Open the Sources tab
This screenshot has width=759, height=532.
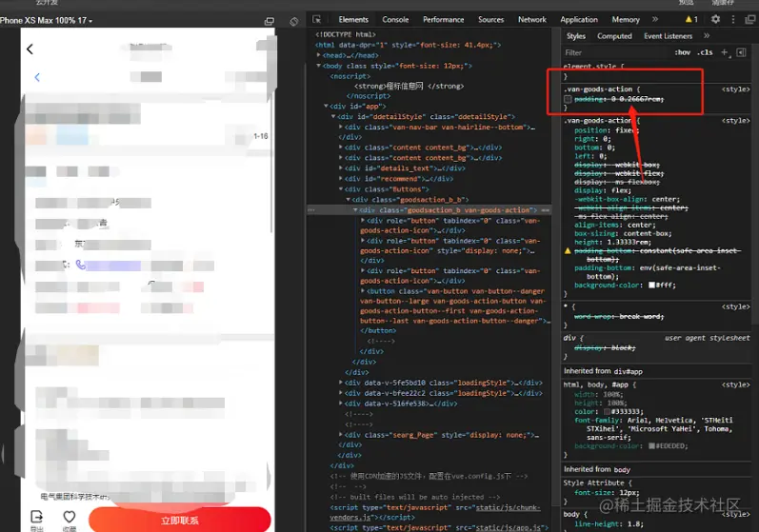point(490,19)
